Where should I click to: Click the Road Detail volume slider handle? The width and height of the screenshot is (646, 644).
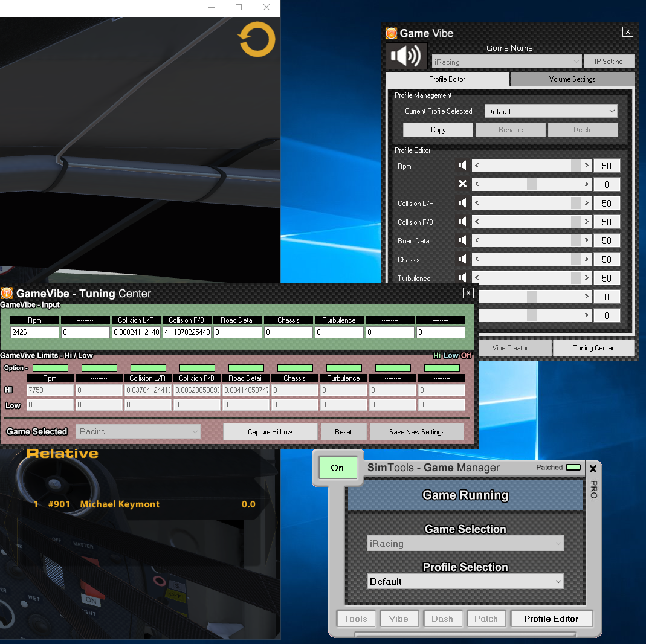tap(576, 240)
